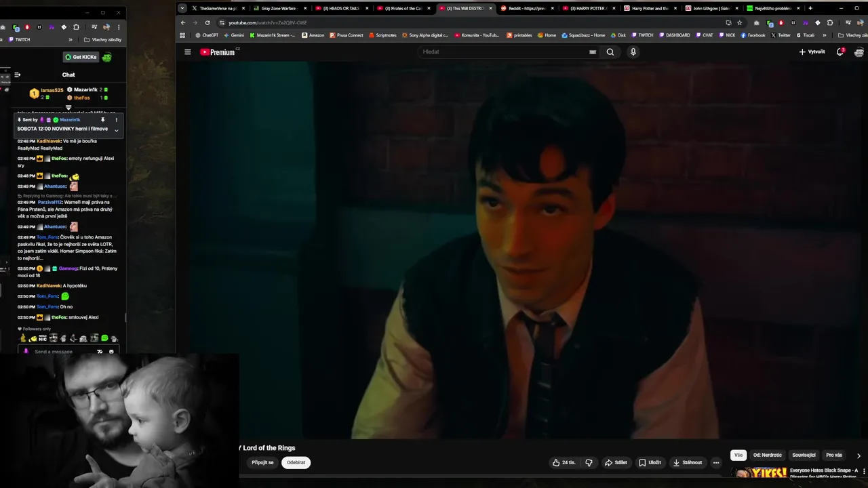Open the chat window's three-dot browser menu
This screenshot has height=488, width=868.
tap(119, 27)
